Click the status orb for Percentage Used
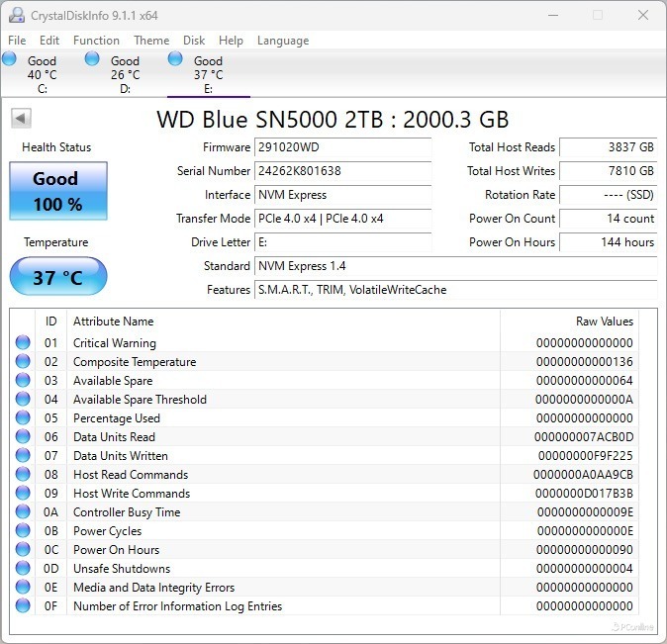Image resolution: width=667 pixels, height=644 pixels. tap(23, 418)
